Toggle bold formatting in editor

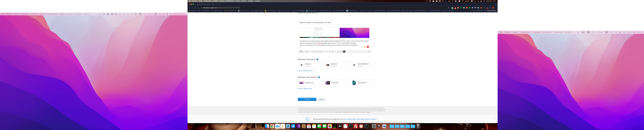(x=301, y=52)
